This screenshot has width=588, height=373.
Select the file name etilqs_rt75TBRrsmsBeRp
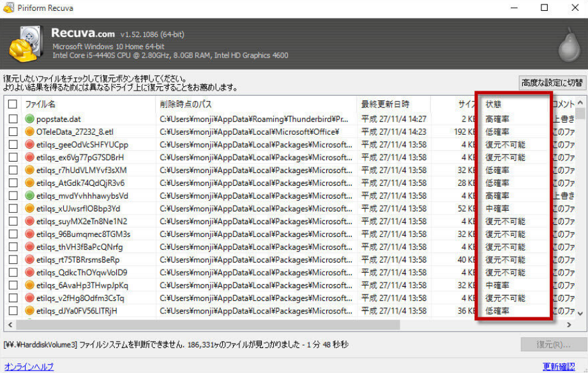coord(78,260)
